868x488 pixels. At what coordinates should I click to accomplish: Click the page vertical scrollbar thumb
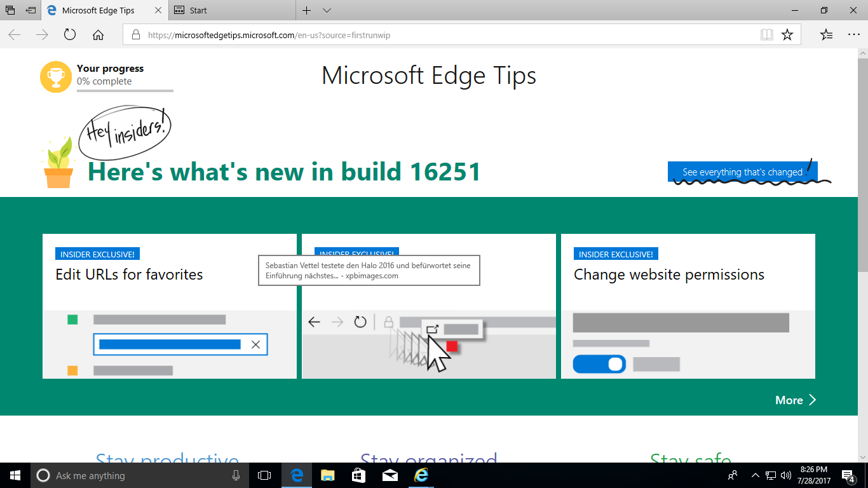tap(862, 165)
